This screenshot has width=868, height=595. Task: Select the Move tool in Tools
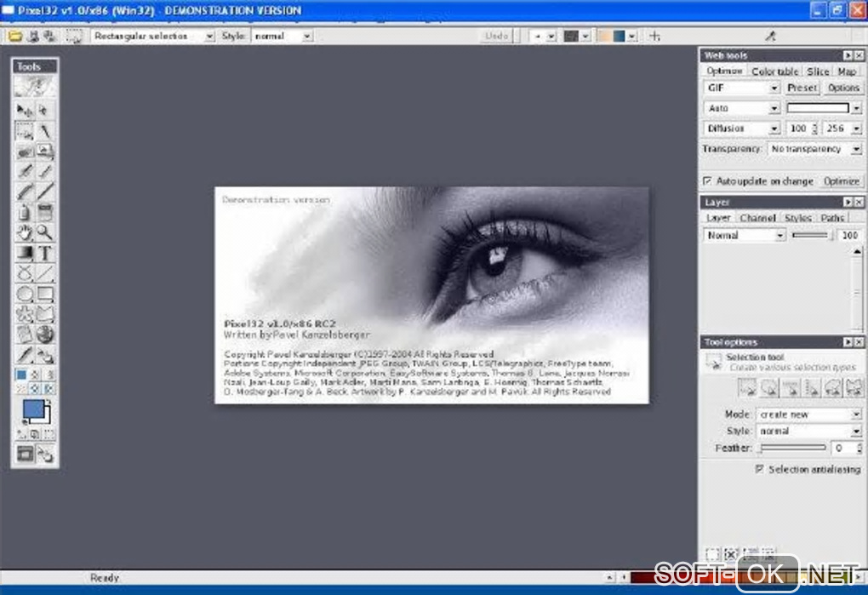[24, 111]
